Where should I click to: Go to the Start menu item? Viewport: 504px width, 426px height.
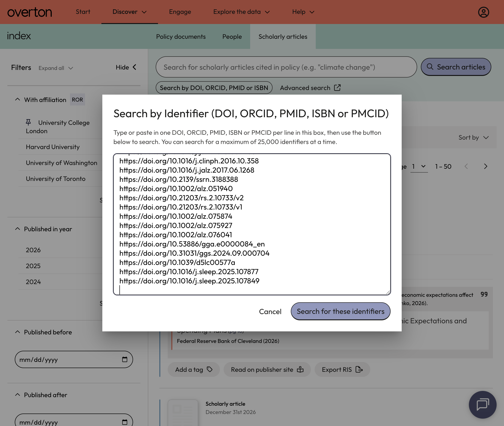tap(83, 12)
